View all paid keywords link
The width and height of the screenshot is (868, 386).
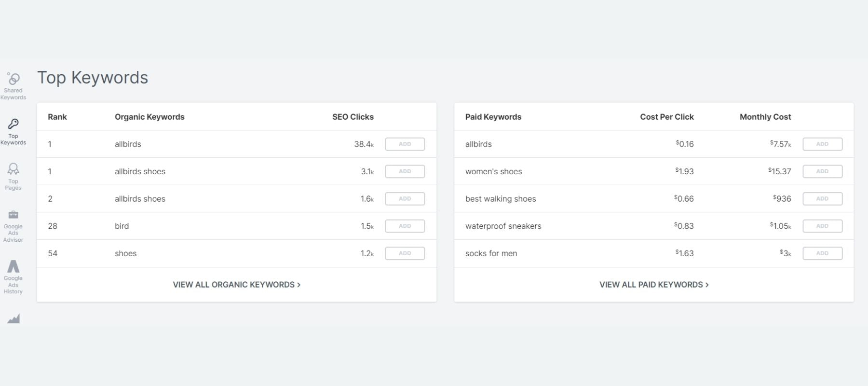pos(654,285)
